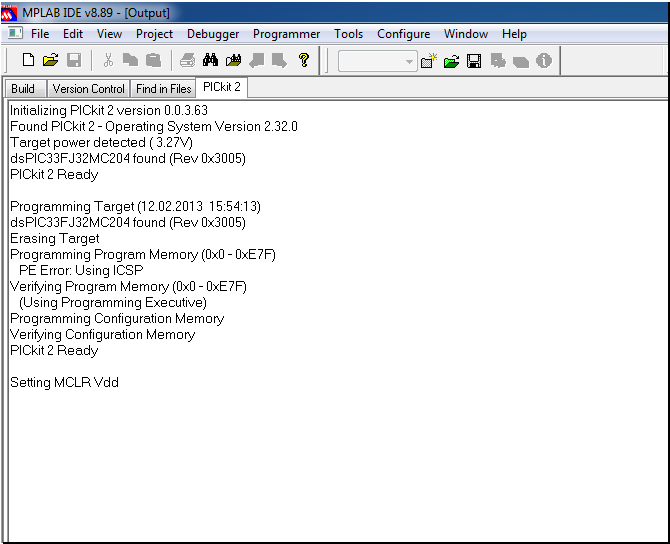Click the Find binoculars icon
Viewport: 670px width, 544px height.
(210, 60)
